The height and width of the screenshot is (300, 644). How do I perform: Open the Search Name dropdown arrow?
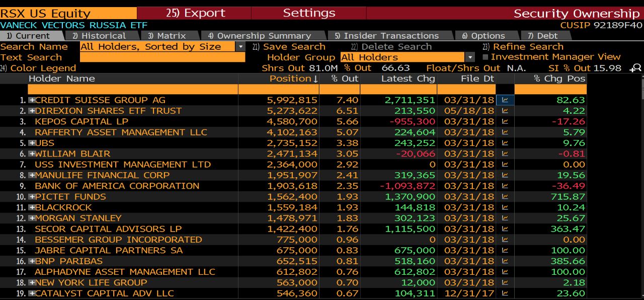pyautogui.click(x=240, y=46)
